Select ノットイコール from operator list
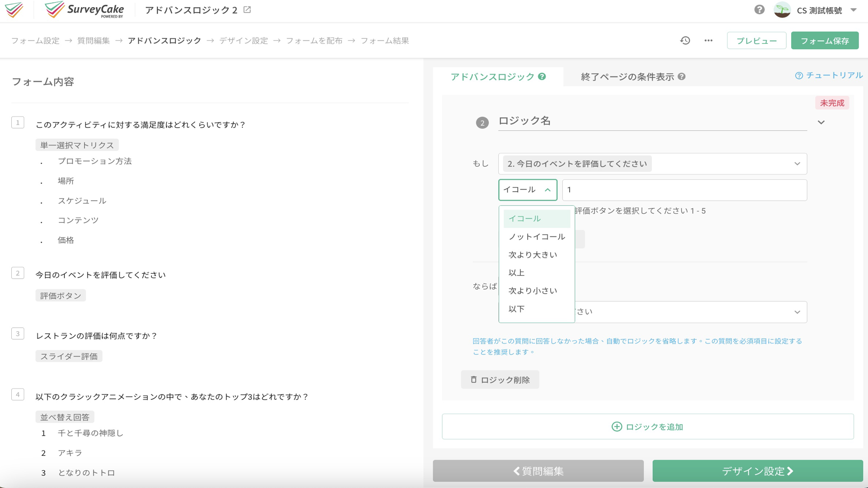Viewport: 868px width, 488px height. (x=537, y=237)
